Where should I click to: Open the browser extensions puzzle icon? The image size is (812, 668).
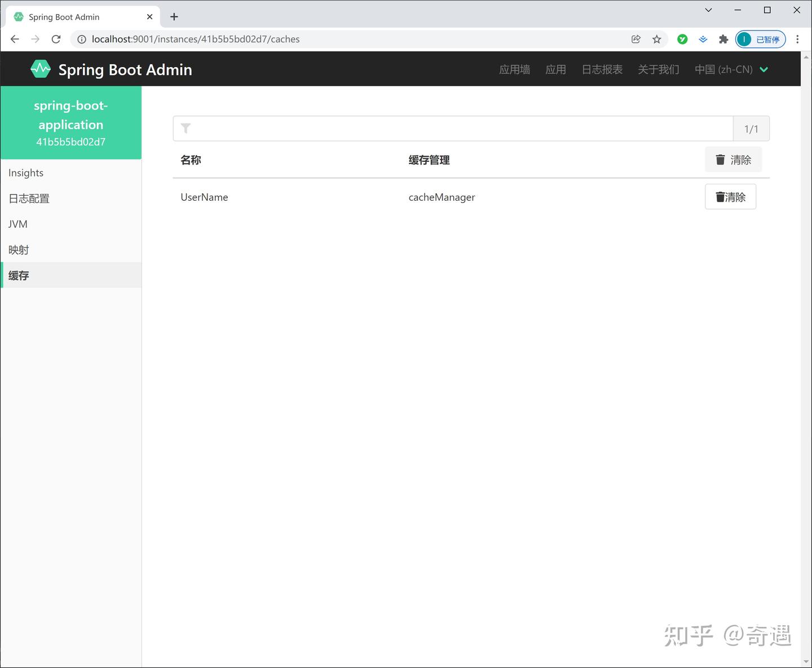click(723, 39)
